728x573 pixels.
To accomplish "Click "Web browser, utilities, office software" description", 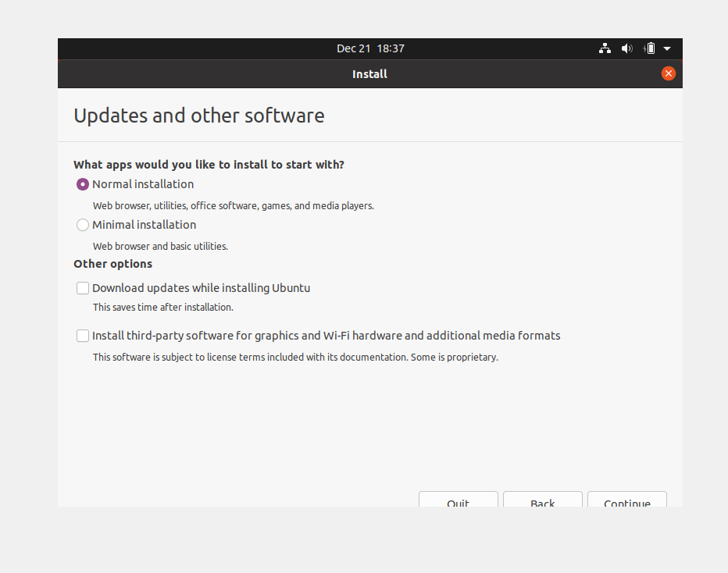I will (234, 205).
